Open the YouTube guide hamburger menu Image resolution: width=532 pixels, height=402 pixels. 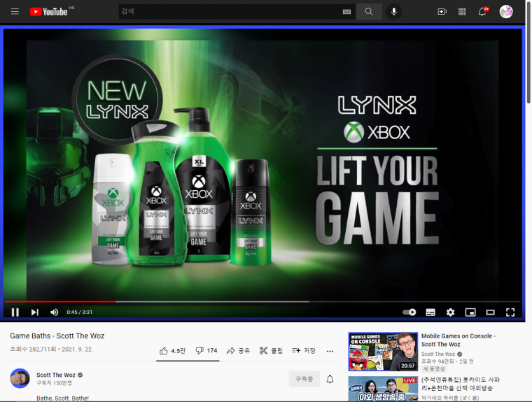pyautogui.click(x=15, y=11)
